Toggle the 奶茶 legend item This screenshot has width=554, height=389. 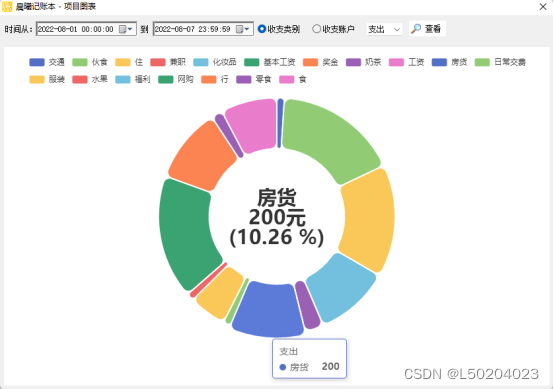(364, 62)
